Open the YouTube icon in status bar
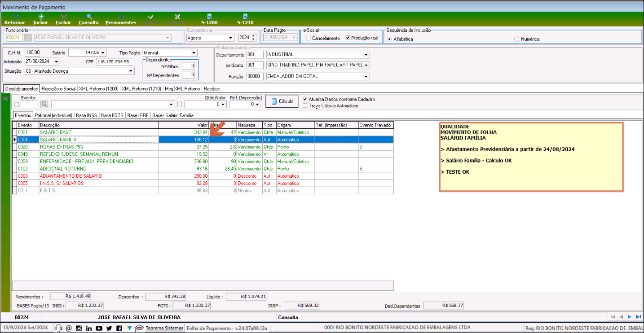Screen dimensions: 644x333 pos(99,328)
